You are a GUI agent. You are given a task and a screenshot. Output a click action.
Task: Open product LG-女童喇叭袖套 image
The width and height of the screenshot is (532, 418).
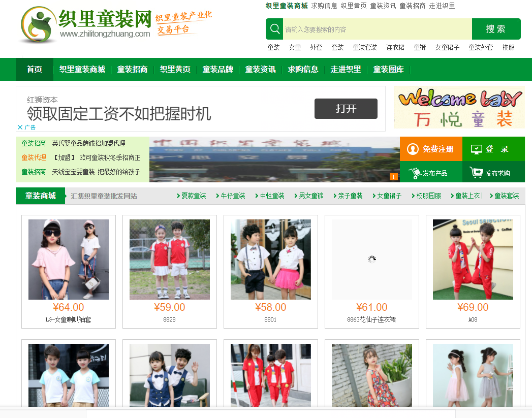[69, 260]
